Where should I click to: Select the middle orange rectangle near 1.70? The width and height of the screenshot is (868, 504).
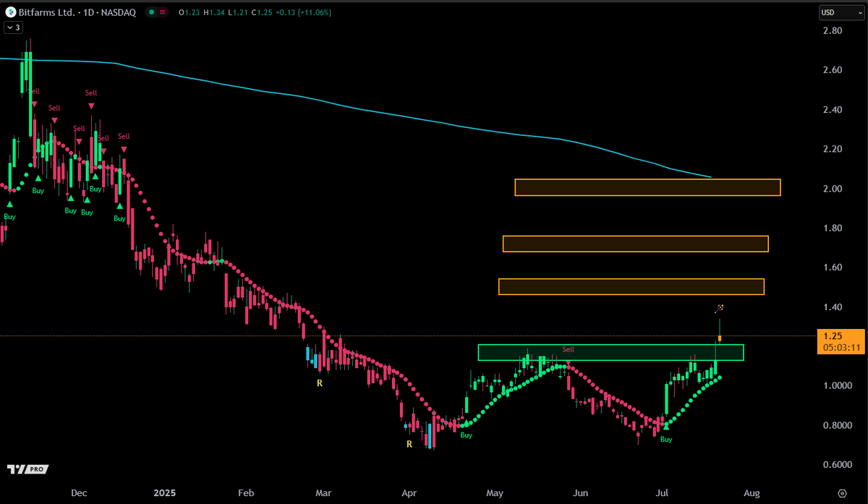click(635, 244)
